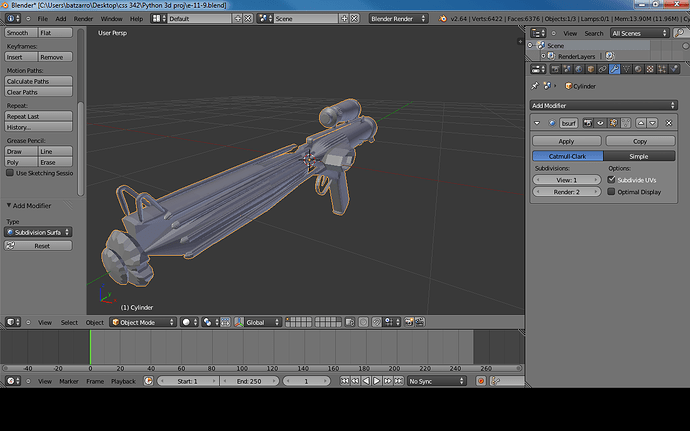Play the animation in reverse
The width and height of the screenshot is (690, 431).
(x=366, y=381)
